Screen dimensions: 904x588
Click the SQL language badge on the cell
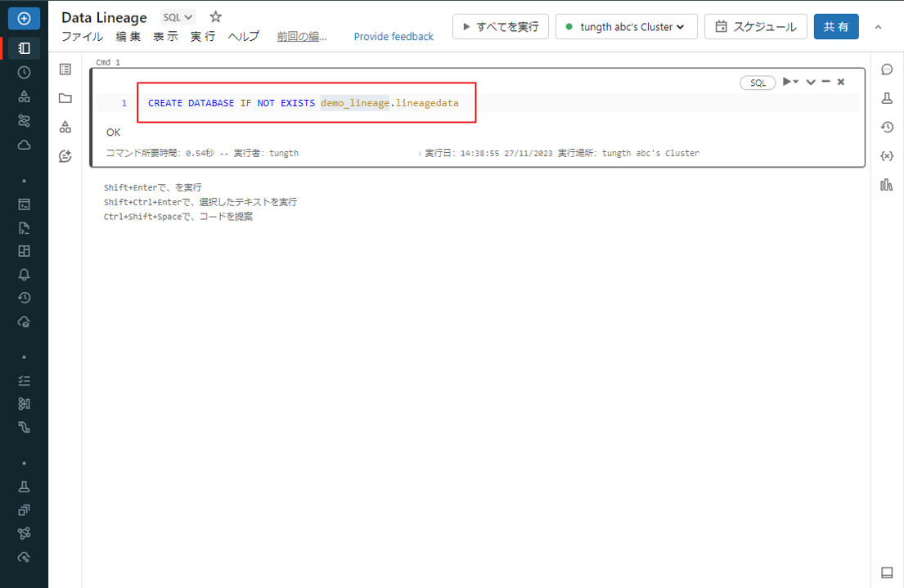(x=758, y=83)
